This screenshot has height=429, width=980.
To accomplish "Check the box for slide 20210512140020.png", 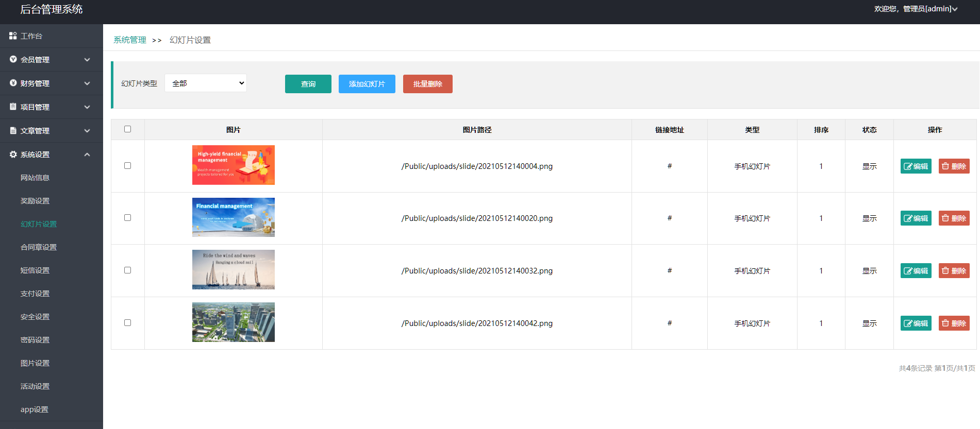I will point(127,218).
